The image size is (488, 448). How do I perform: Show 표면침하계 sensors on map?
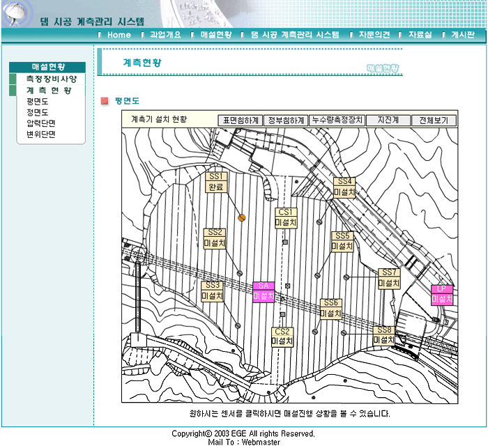click(x=241, y=120)
